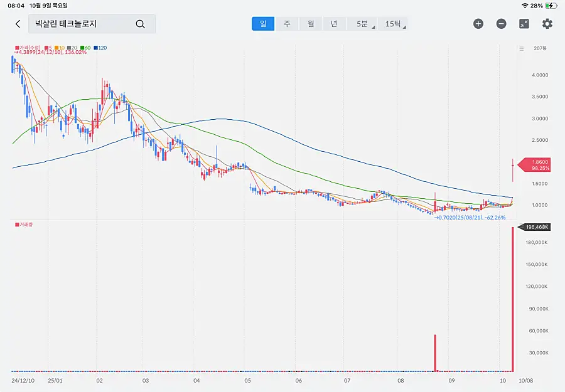The image size is (565, 392).
Task: Collapse the chart from fullscreen view
Action: 524,24
